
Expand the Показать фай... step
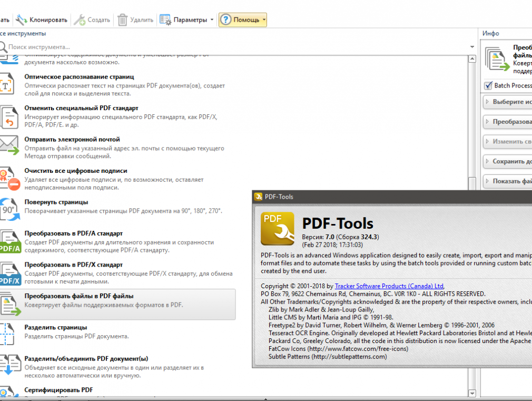pyautogui.click(x=508, y=181)
